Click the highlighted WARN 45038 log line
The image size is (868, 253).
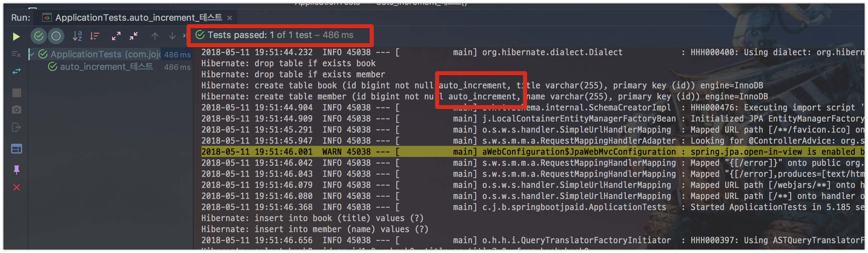(x=533, y=152)
